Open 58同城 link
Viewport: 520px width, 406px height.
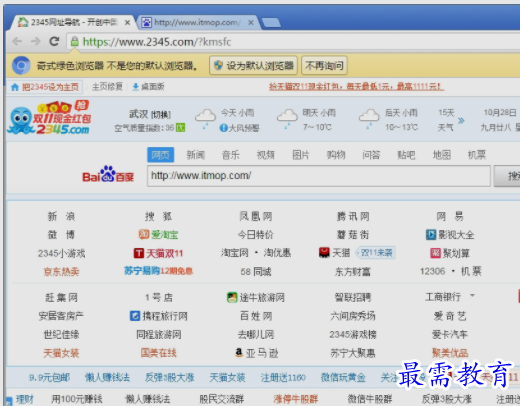coord(256,272)
